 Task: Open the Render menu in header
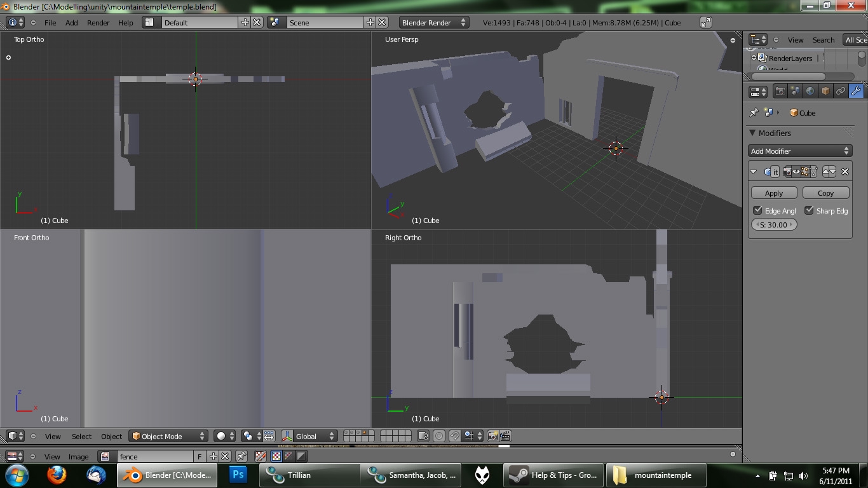click(x=98, y=23)
